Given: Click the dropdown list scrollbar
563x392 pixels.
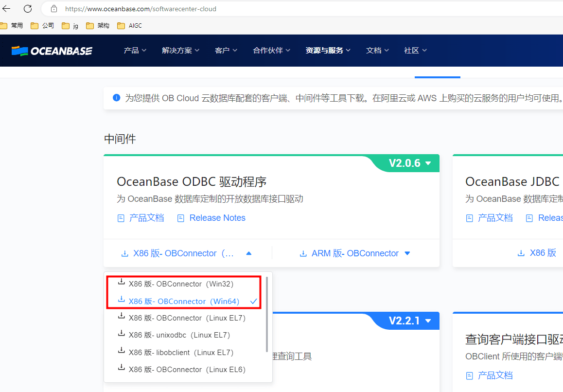Looking at the screenshot, I should coord(267,314).
